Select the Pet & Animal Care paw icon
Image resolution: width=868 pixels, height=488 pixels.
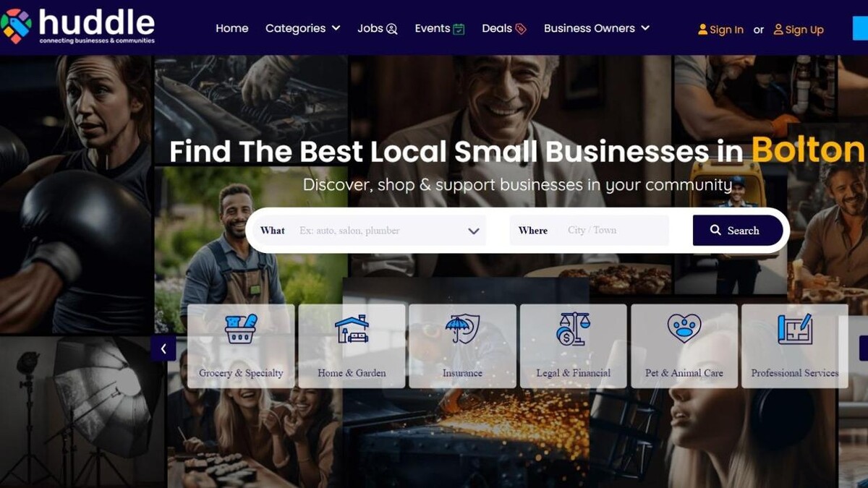[684, 329]
